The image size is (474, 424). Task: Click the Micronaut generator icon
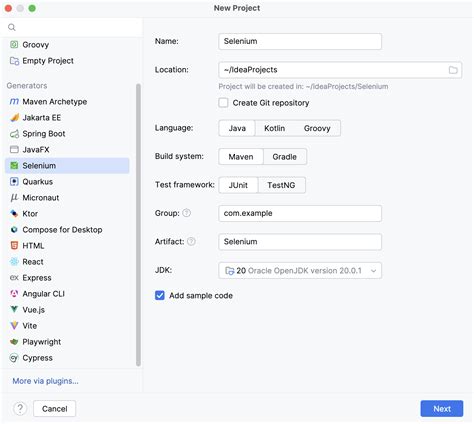click(x=14, y=198)
